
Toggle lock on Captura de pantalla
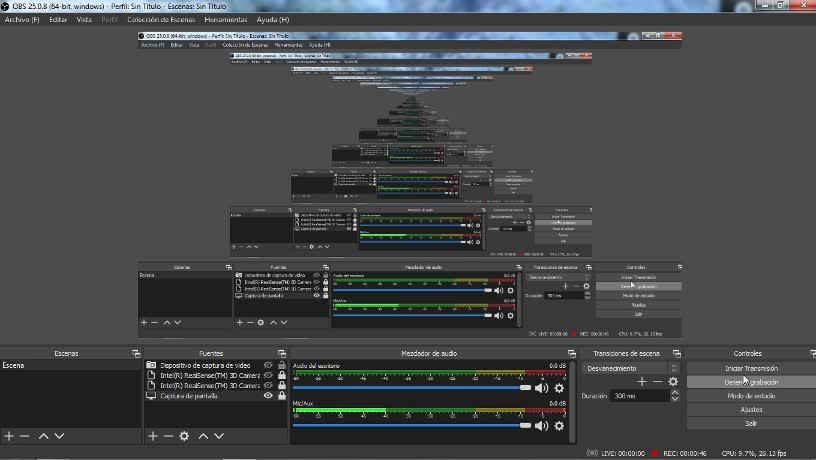point(282,396)
